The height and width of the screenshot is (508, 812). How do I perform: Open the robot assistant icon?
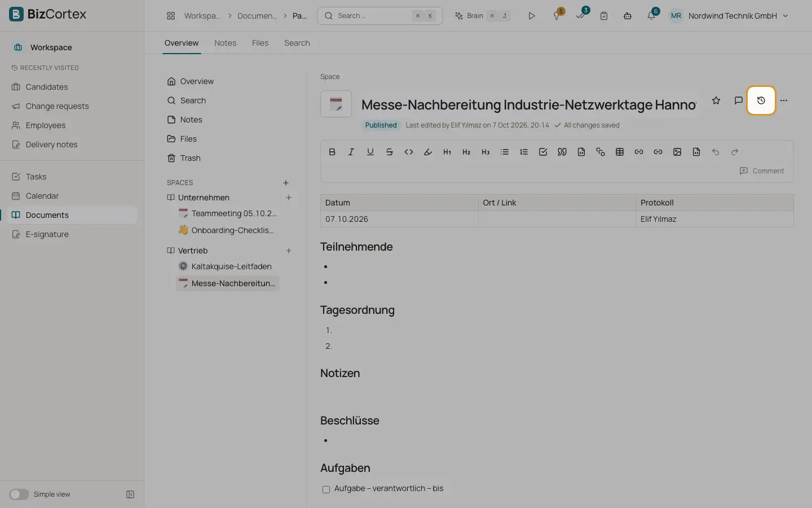tap(628, 16)
